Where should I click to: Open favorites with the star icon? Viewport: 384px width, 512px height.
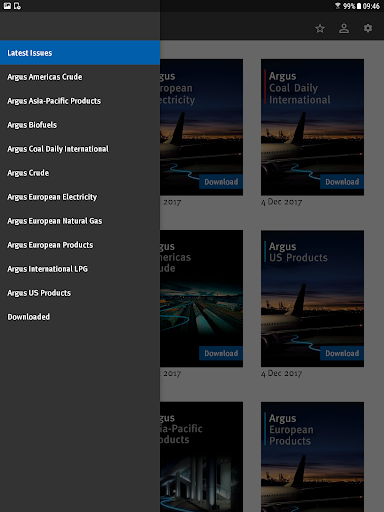click(320, 29)
